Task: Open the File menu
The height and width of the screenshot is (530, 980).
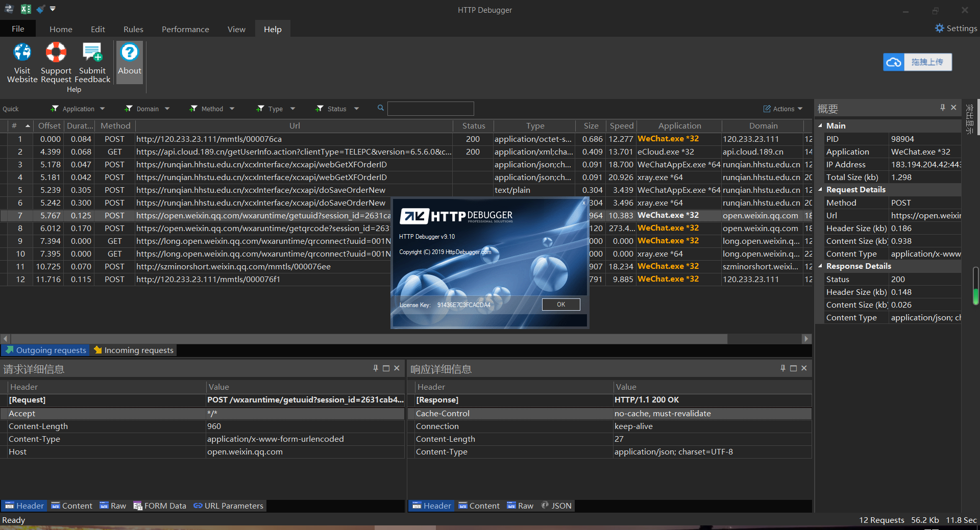Action: click(18, 29)
